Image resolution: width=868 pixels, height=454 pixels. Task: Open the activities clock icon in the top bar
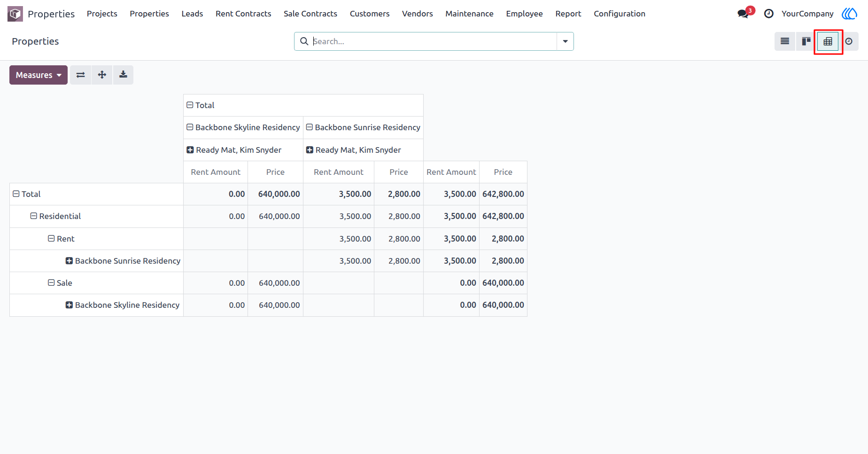[768, 14]
